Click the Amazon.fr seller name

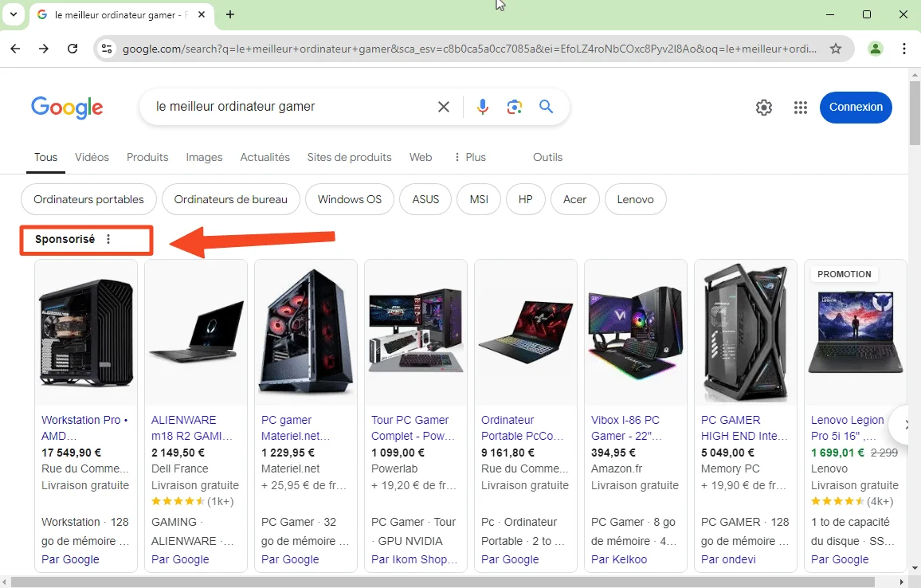tap(617, 468)
